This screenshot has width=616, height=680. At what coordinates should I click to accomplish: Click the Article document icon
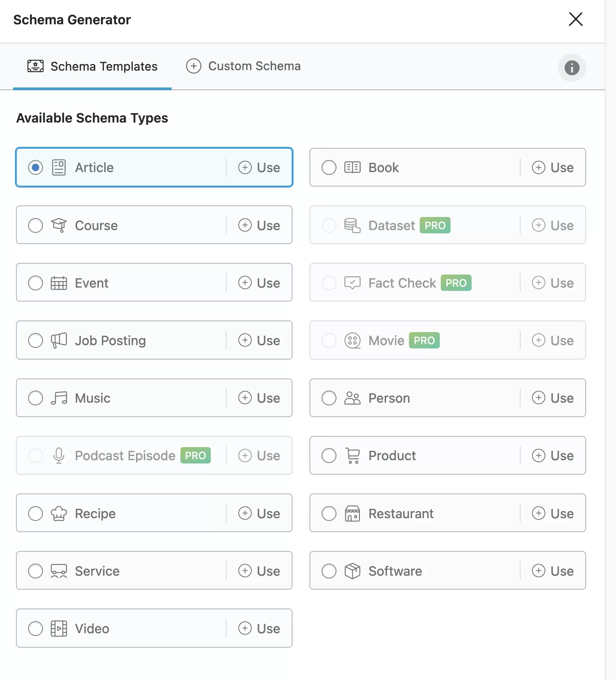tap(59, 167)
